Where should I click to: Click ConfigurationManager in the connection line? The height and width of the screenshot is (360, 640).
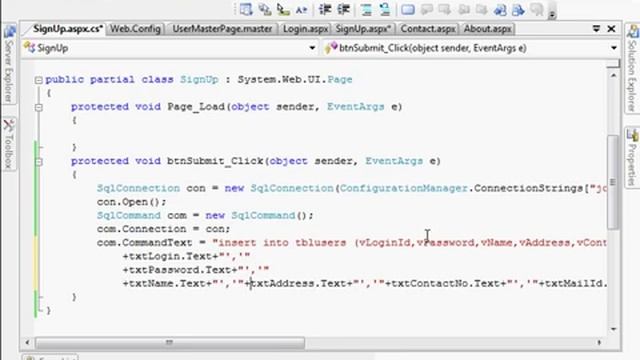click(404, 188)
